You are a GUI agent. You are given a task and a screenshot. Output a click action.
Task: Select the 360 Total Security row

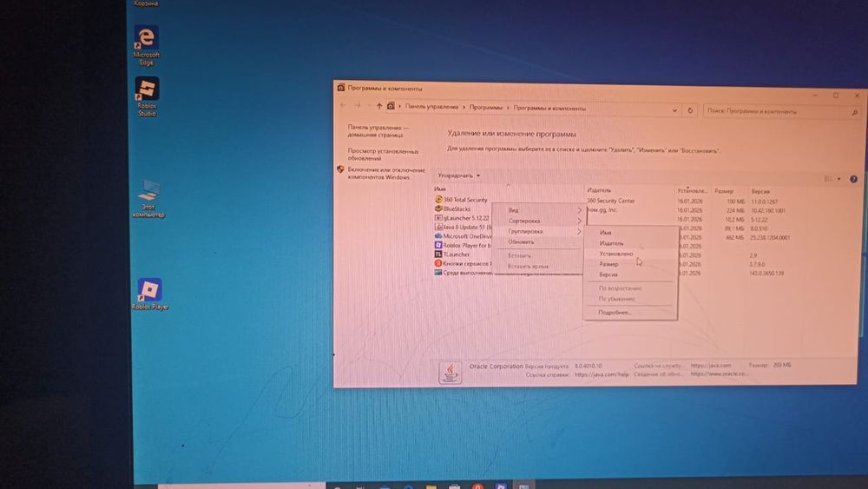click(614, 201)
